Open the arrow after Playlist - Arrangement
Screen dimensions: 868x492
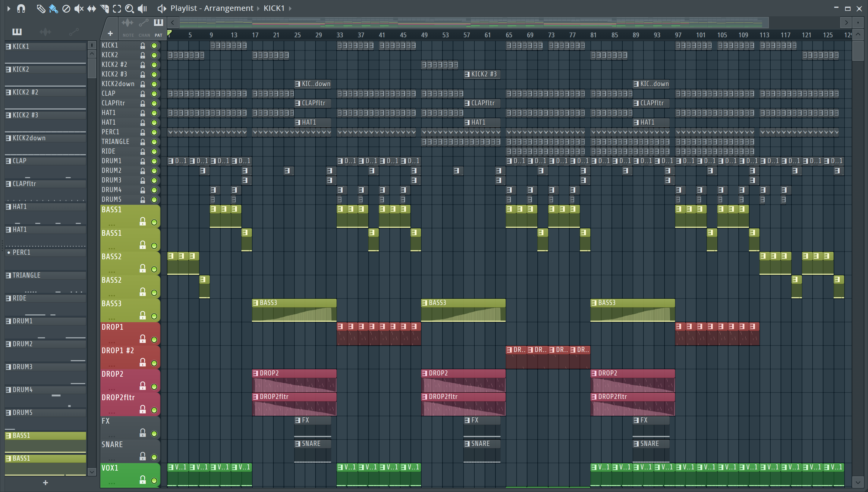[x=258, y=8]
